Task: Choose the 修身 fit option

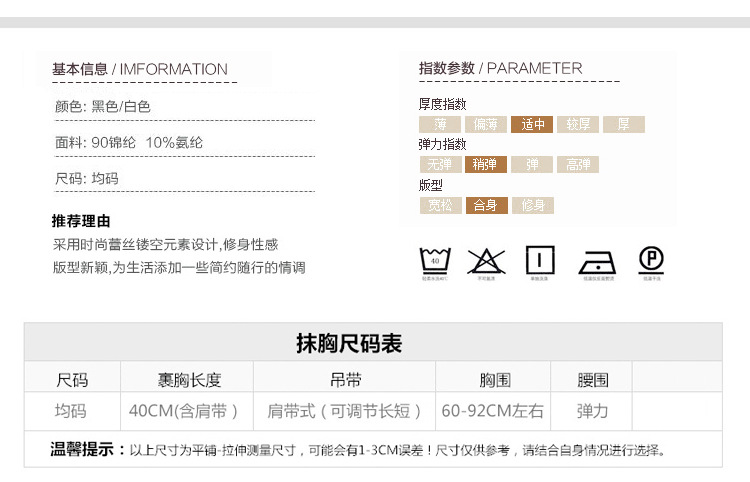Action: [x=532, y=206]
